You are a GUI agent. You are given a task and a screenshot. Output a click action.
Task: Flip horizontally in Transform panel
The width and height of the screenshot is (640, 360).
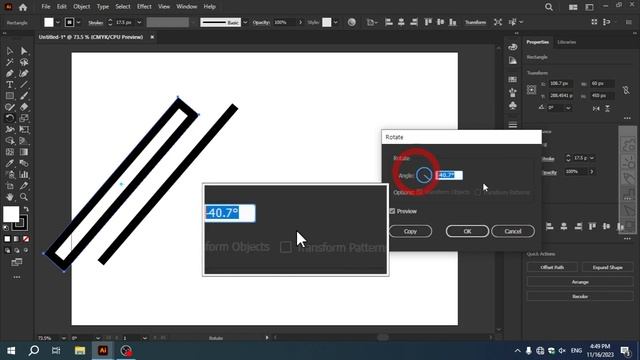click(x=596, y=108)
